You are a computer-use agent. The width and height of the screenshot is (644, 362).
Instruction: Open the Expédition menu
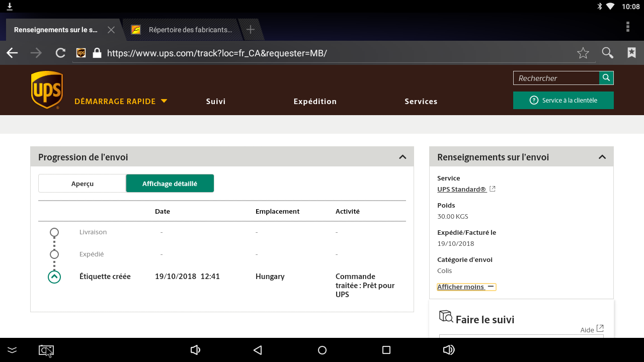[315, 101]
